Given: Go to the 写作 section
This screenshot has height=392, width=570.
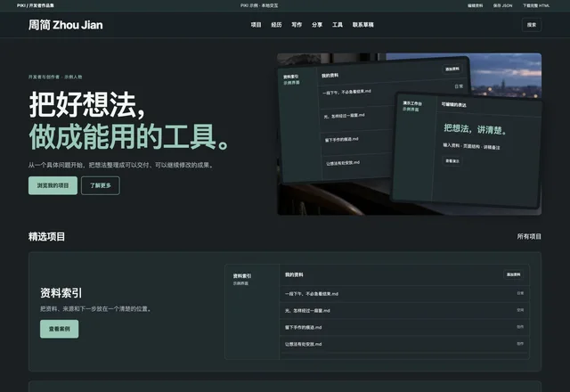Looking at the screenshot, I should pos(297,25).
